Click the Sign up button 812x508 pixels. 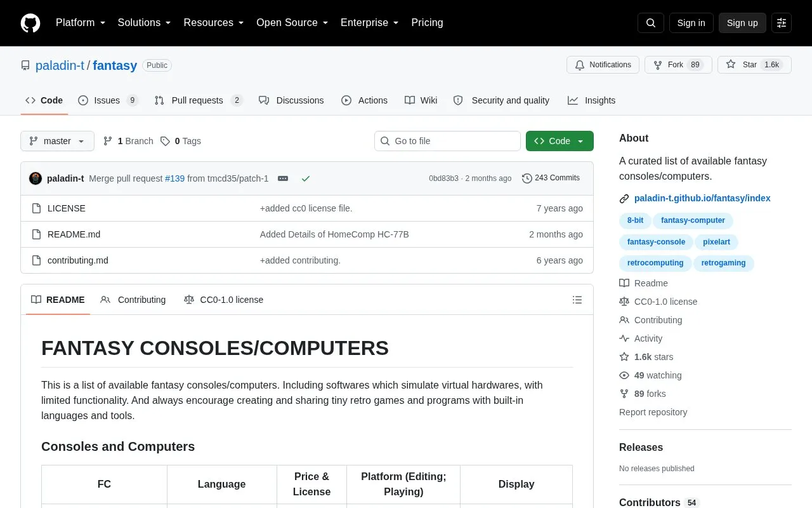click(742, 23)
